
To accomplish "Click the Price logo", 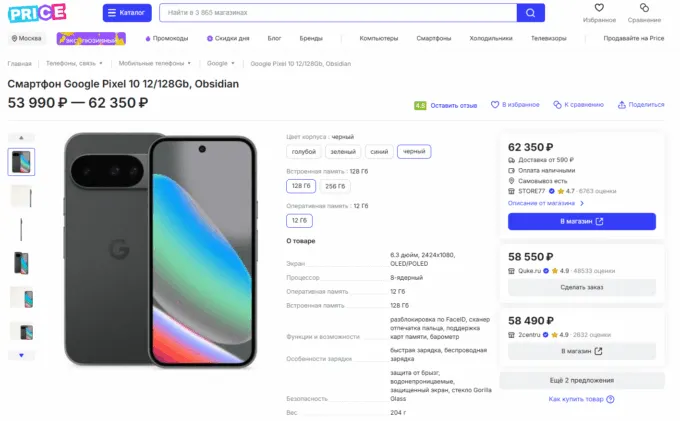I will (37, 13).
